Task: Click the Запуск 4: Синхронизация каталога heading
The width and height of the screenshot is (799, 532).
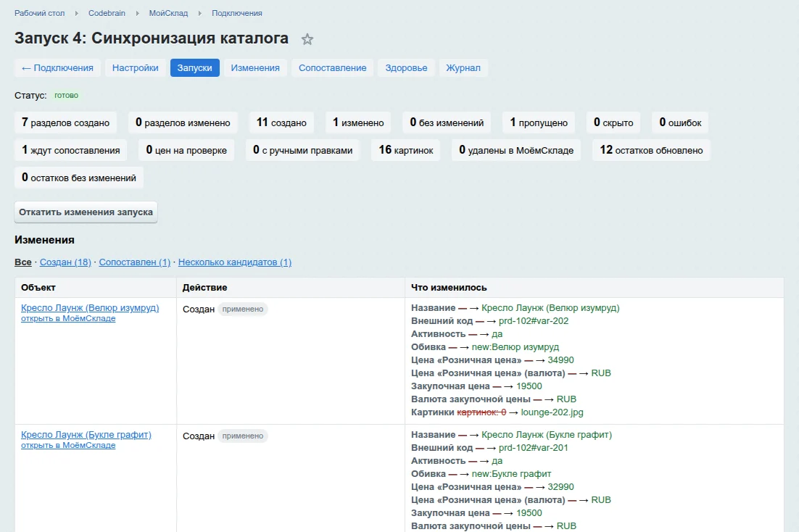Action: pos(152,38)
